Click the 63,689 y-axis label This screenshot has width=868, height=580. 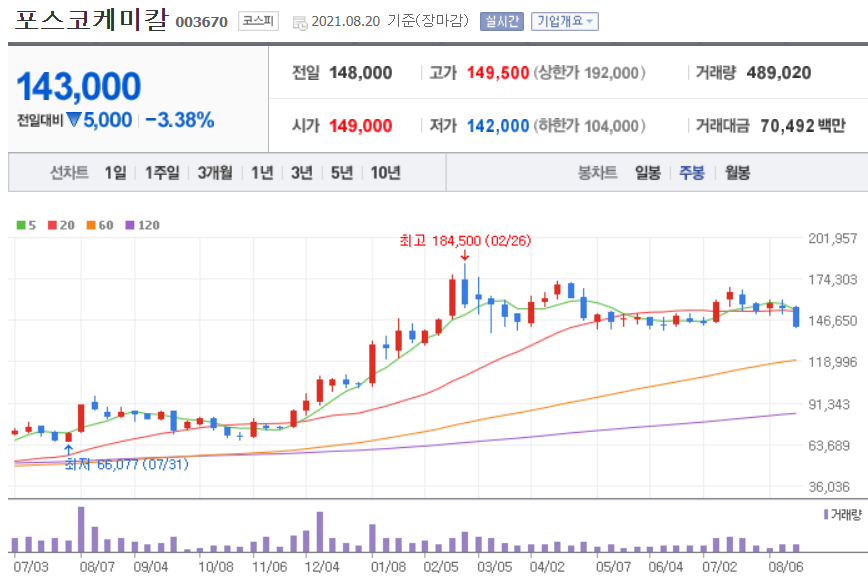click(x=829, y=446)
